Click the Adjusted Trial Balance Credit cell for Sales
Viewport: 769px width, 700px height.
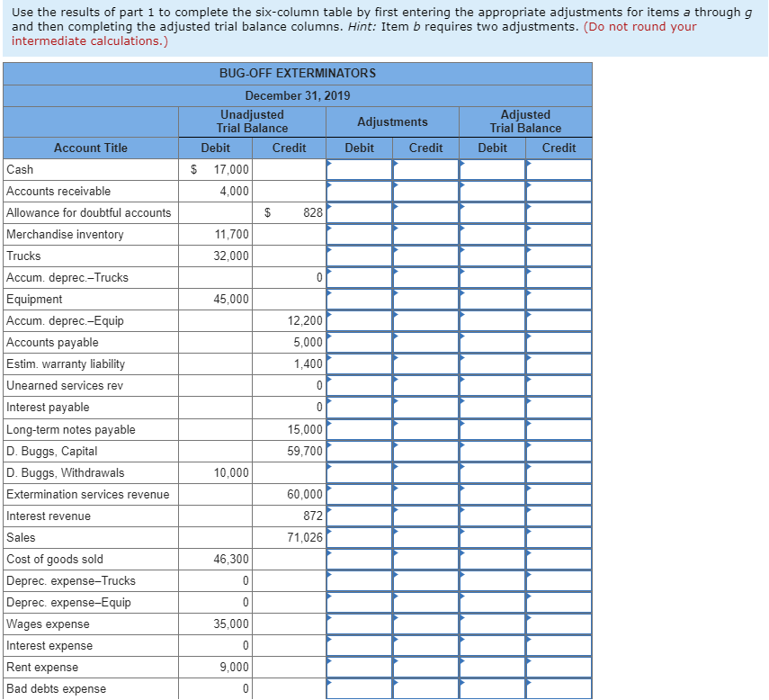(559, 537)
